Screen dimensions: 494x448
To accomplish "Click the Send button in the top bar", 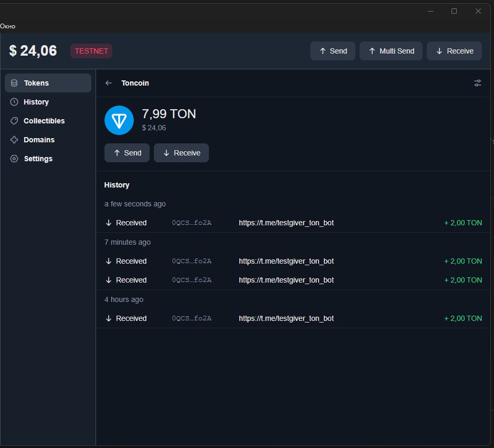I will tap(333, 51).
